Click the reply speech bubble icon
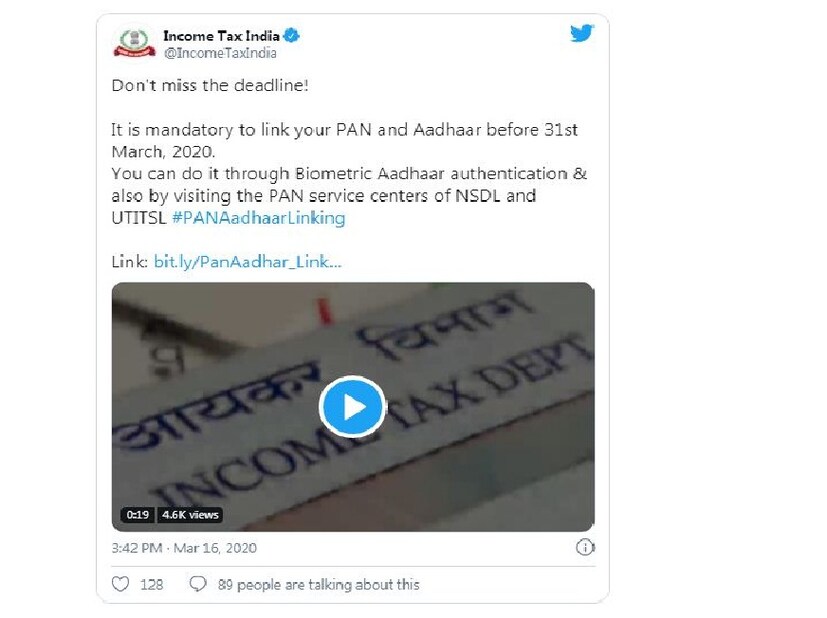Image resolution: width=827 pixels, height=618 pixels. tap(198, 584)
